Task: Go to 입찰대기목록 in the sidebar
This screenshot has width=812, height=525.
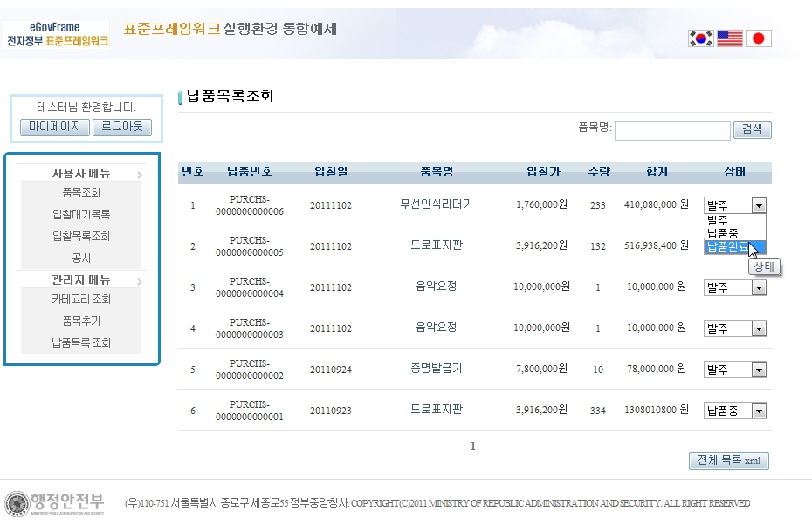Action: pos(81,214)
